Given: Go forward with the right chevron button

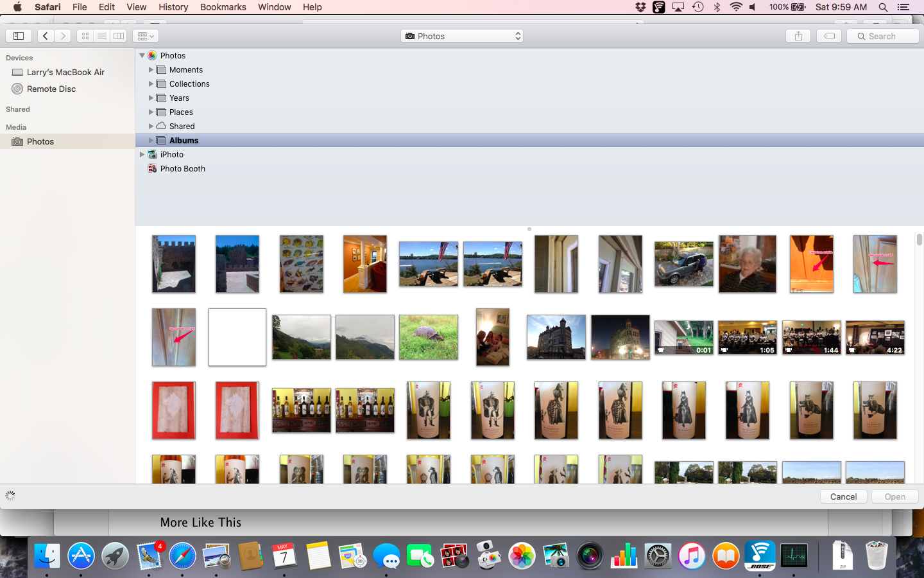Looking at the screenshot, I should [x=63, y=36].
